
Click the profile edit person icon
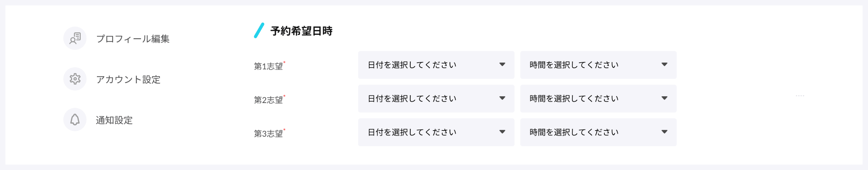coord(75,38)
